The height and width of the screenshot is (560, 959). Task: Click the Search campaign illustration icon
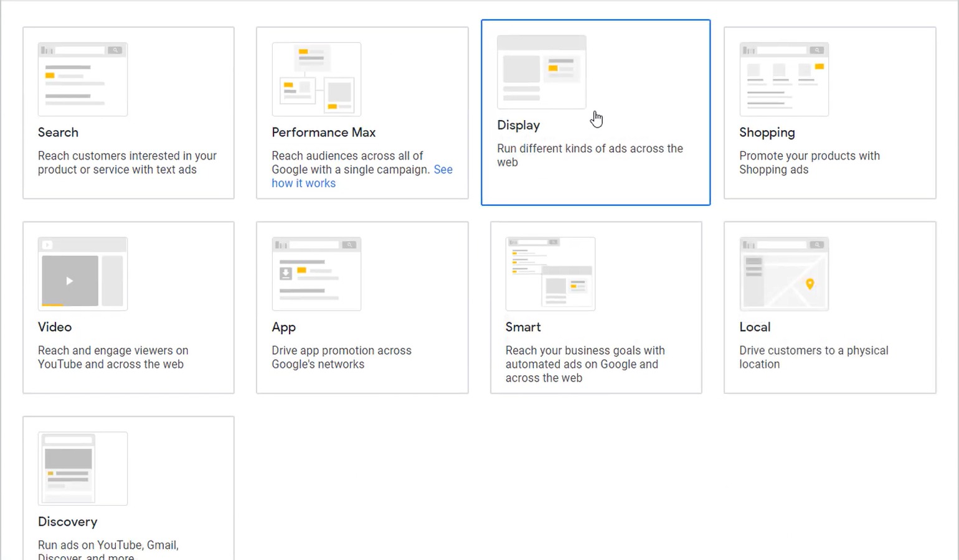pyautogui.click(x=82, y=79)
